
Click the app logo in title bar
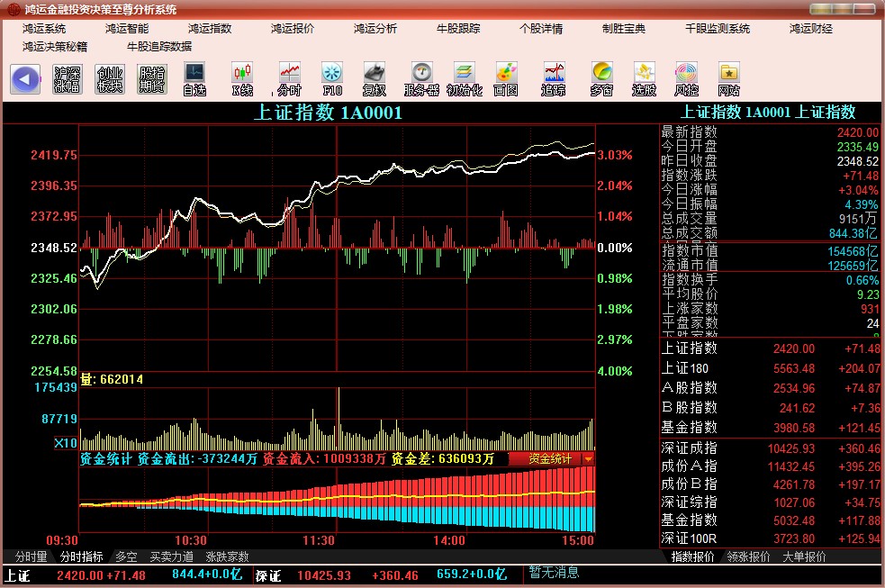(x=14, y=9)
